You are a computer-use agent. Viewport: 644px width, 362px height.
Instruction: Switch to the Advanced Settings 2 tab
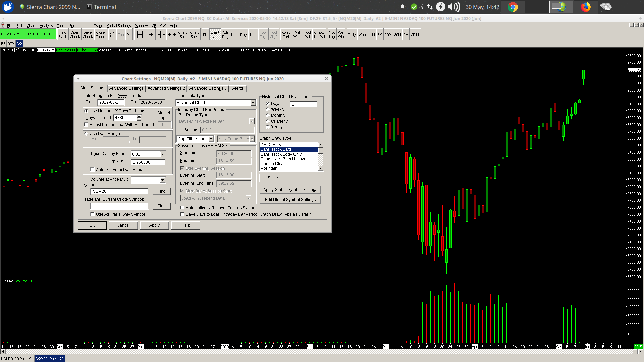coord(166,88)
